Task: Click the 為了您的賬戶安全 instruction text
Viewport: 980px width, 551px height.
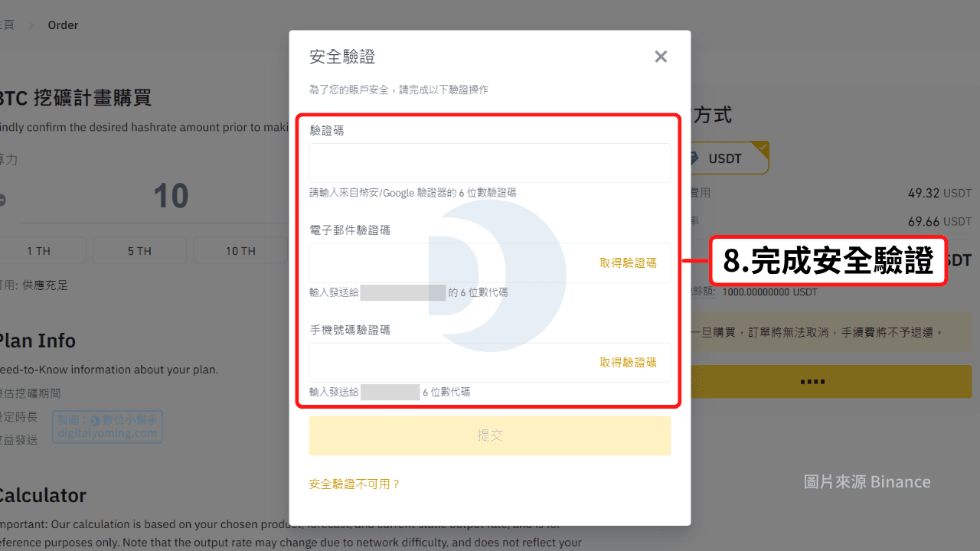Action: click(x=399, y=90)
